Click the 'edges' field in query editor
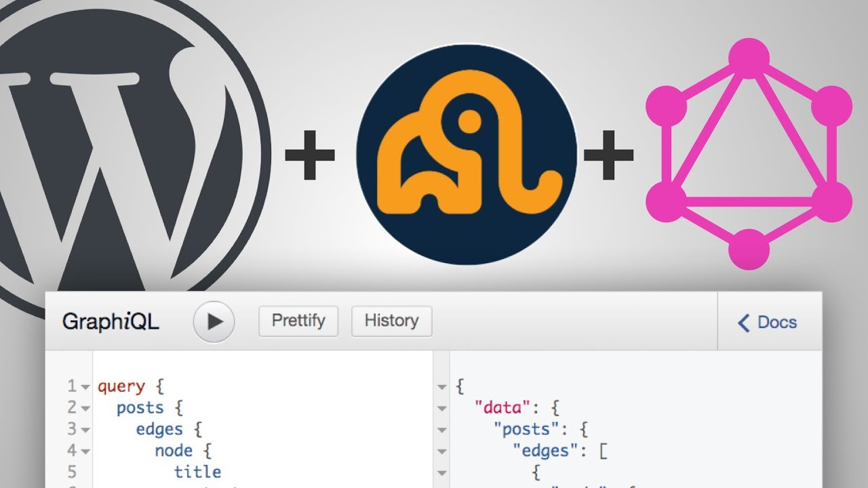 [x=159, y=430]
